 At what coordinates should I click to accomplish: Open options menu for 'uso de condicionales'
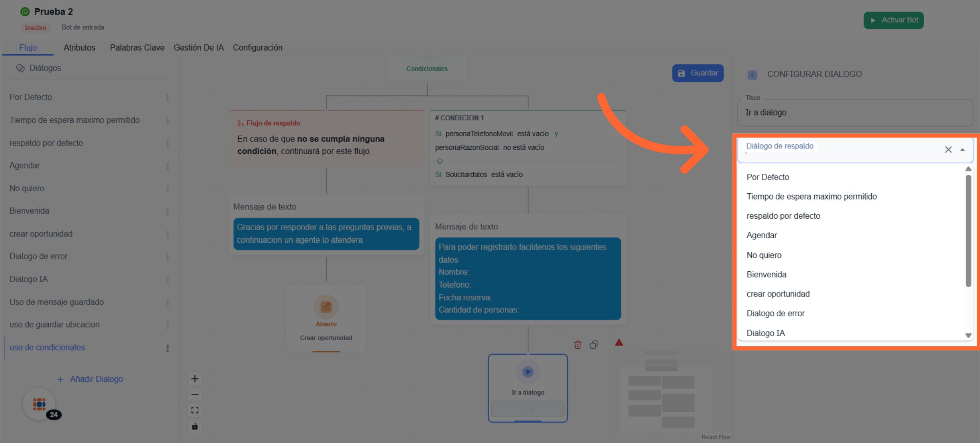pyautogui.click(x=167, y=348)
